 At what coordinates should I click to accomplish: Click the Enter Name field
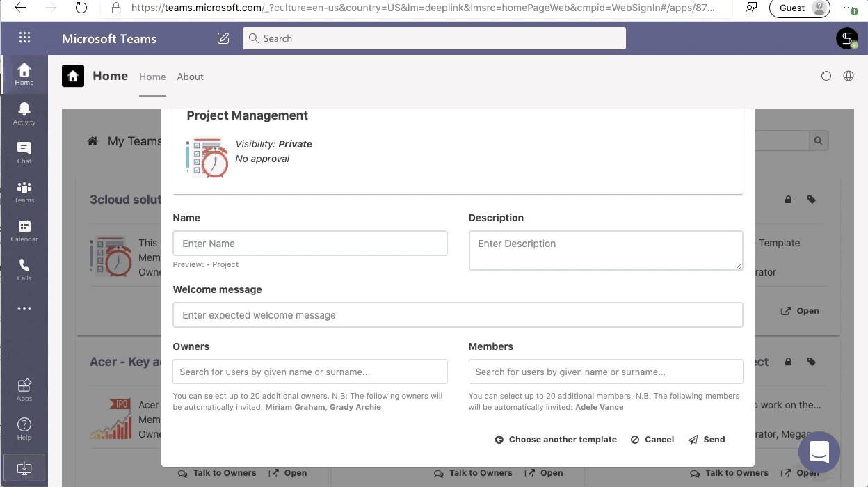click(310, 243)
